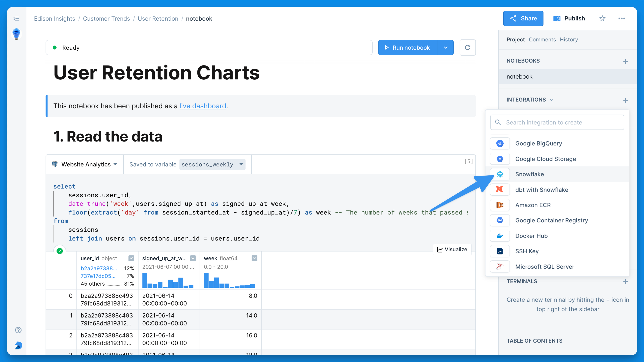Open the lightbulb workspace logo

point(16,34)
